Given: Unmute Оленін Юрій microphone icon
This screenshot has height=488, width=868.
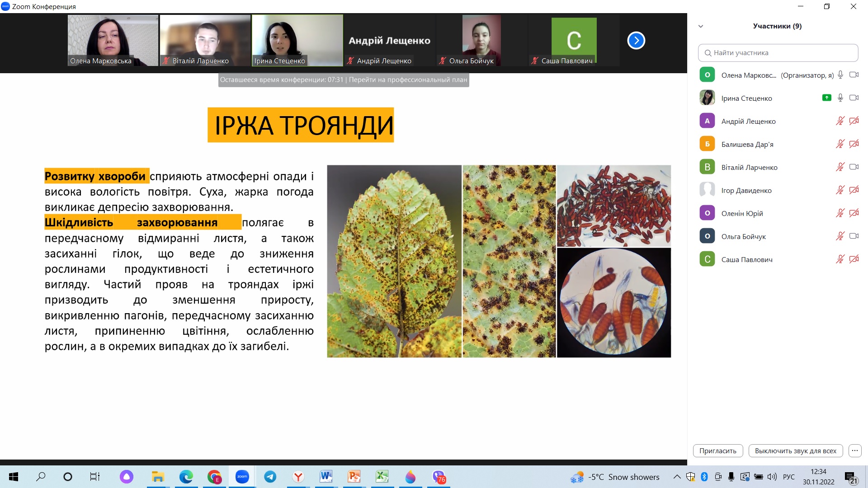Looking at the screenshot, I should [x=840, y=213].
